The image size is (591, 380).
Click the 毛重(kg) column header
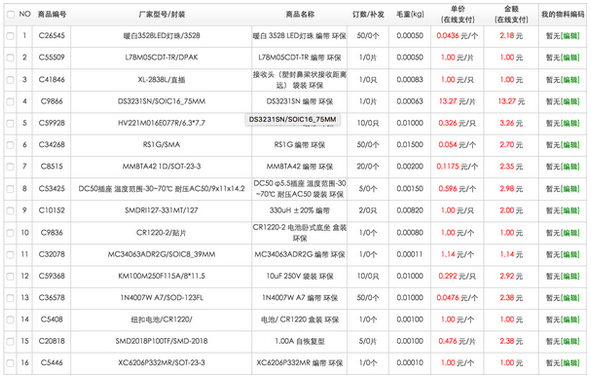click(410, 15)
